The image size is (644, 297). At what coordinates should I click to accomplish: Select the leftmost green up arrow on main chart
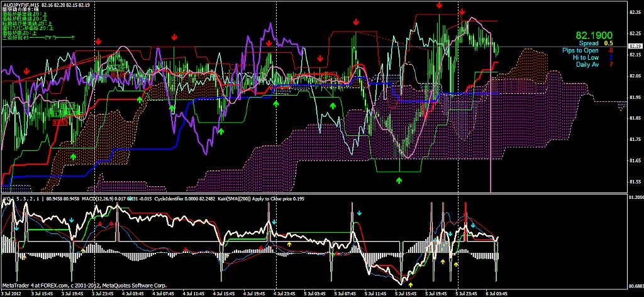coord(73,155)
